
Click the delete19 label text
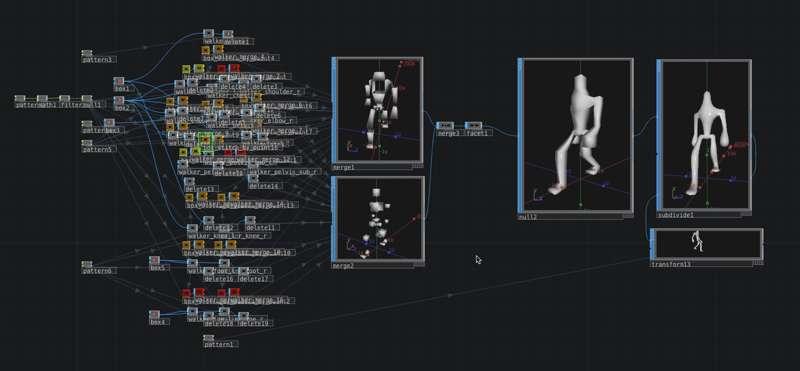click(x=255, y=323)
